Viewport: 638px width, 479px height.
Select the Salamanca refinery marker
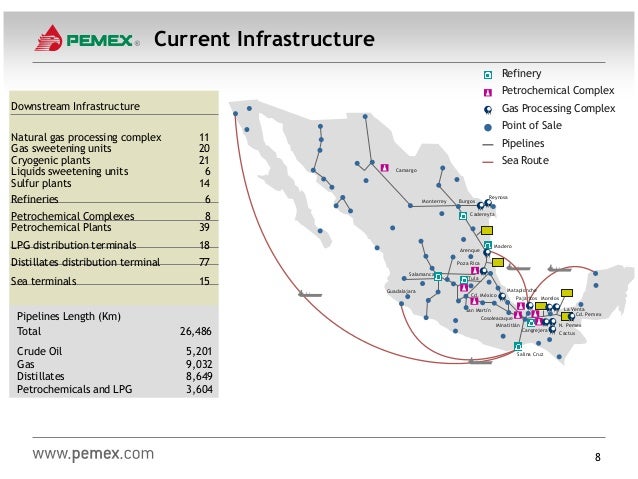438,277
